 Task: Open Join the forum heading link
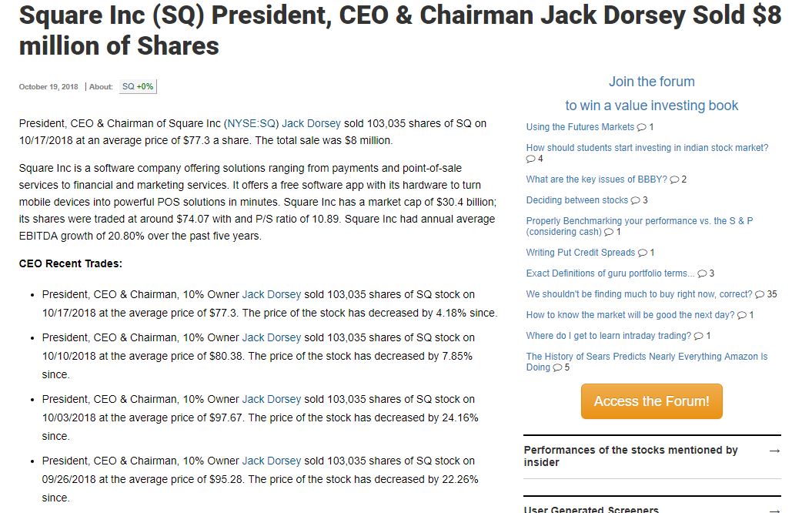click(x=651, y=82)
